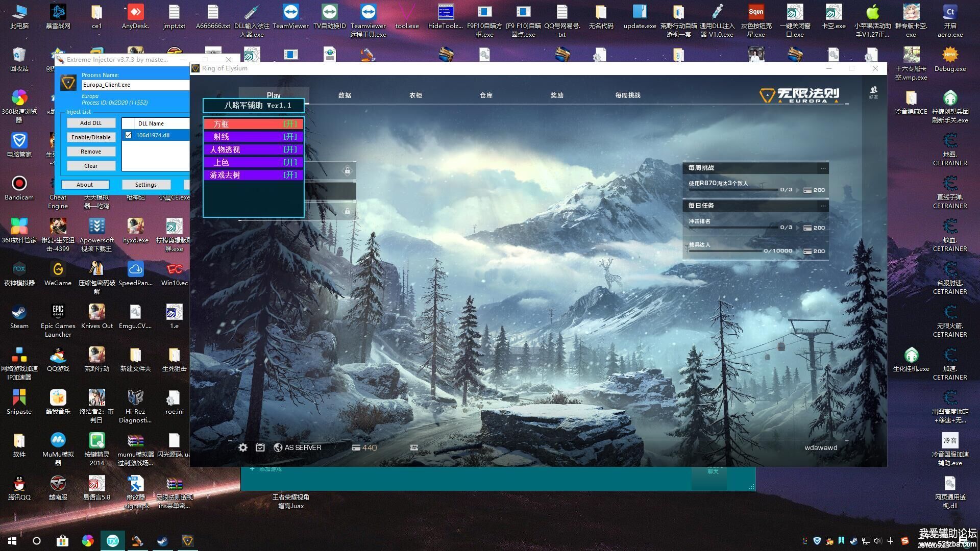Open the SpeedPan desktop icon
The width and height of the screenshot is (980, 551).
coord(135,273)
